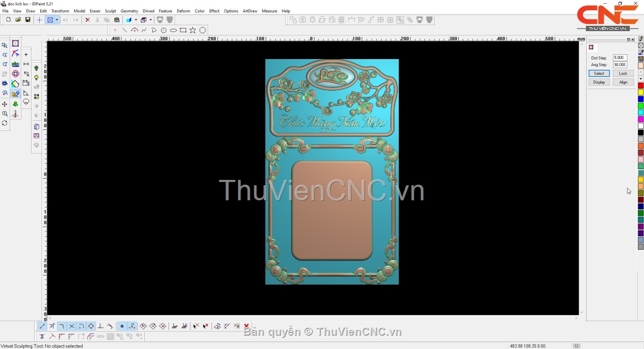644x349 pixels.
Task: Toggle endpoint snap in bottom toolbar
Action: click(x=42, y=326)
